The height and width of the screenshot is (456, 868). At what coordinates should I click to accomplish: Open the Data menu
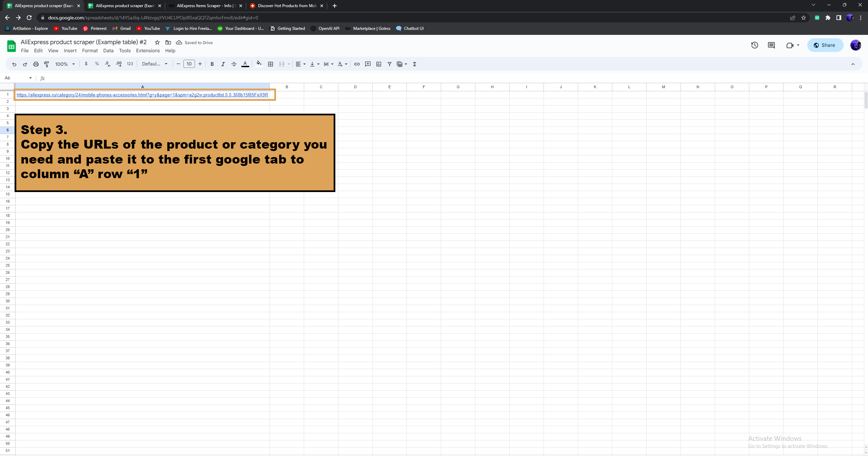tap(108, 51)
